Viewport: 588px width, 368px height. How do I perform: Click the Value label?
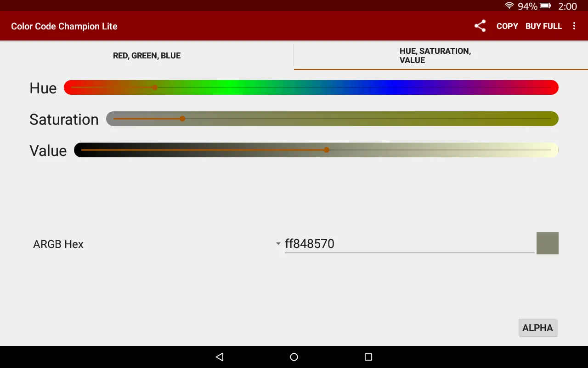48,150
